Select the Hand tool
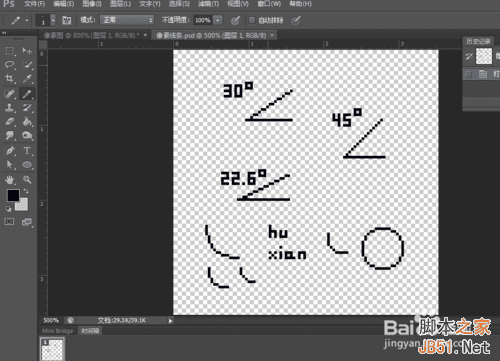The width and height of the screenshot is (500, 361). pos(9,180)
